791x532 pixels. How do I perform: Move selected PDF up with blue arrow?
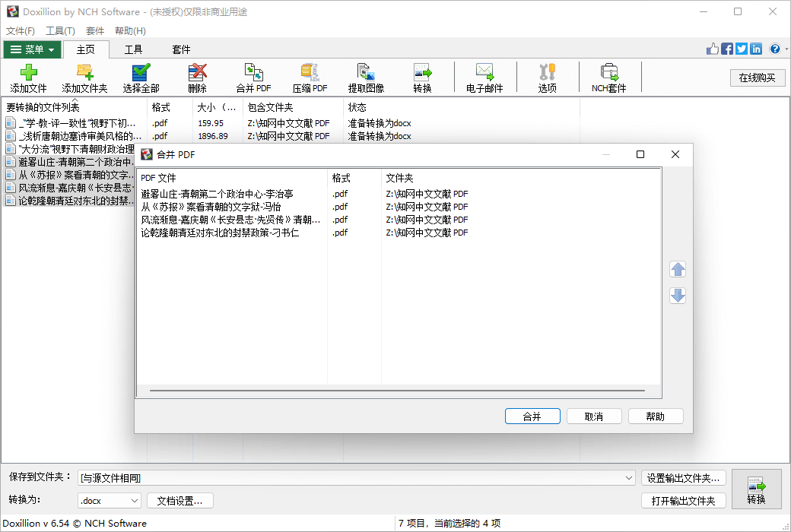(x=678, y=269)
